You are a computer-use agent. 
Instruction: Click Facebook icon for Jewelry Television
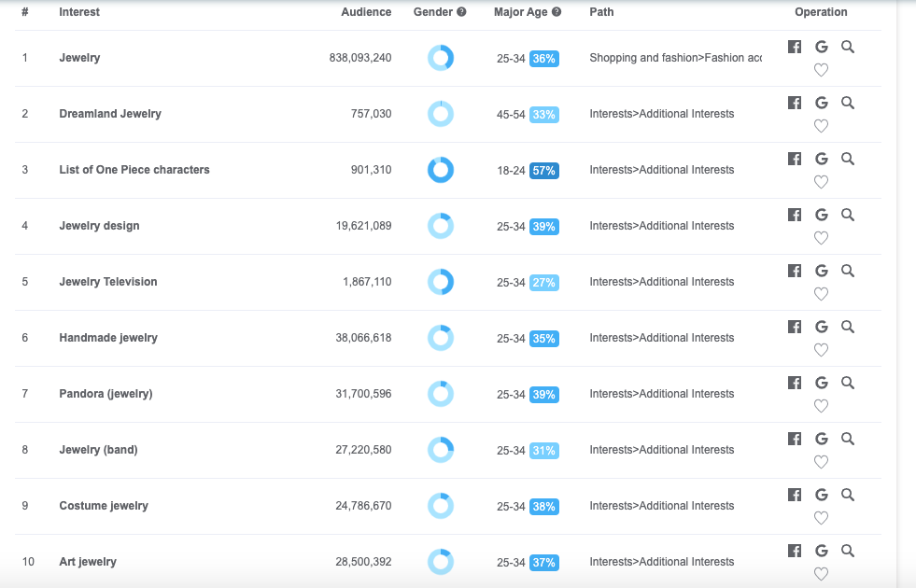[795, 271]
